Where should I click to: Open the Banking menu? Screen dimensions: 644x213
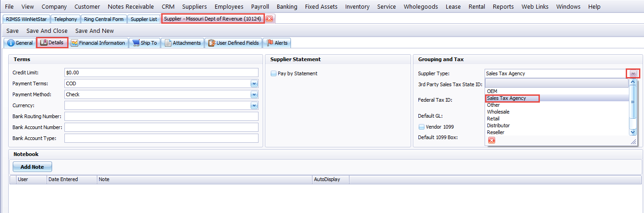287,7
